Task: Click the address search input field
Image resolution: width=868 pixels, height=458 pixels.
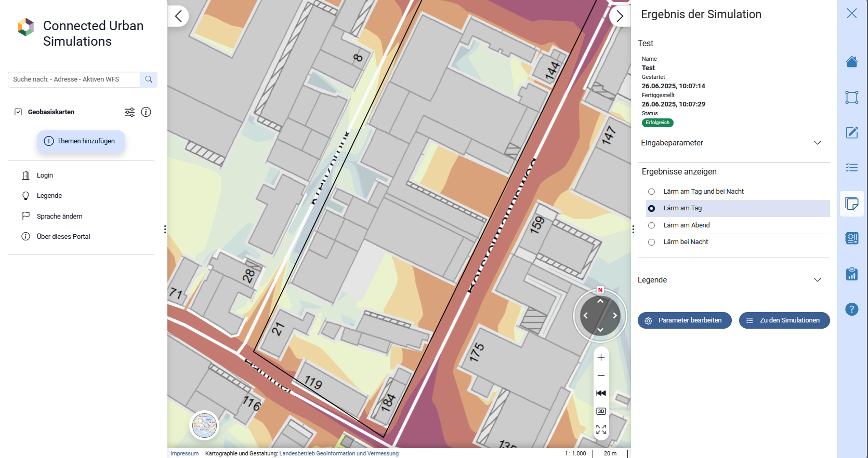Action: tap(74, 79)
